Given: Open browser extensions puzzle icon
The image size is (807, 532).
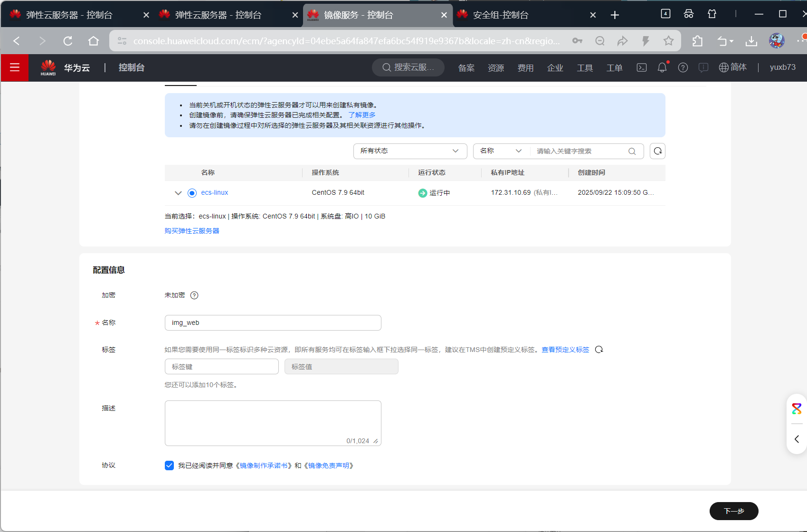Looking at the screenshot, I should click(x=697, y=41).
